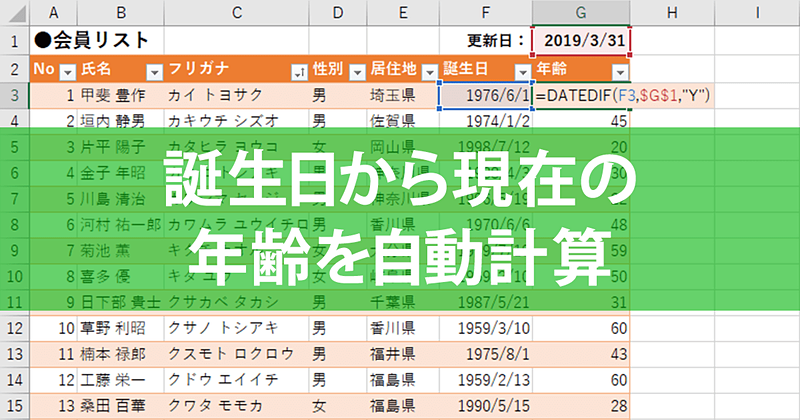
Task: Select the 1990/5/15 birthday cell
Action: pos(485,406)
